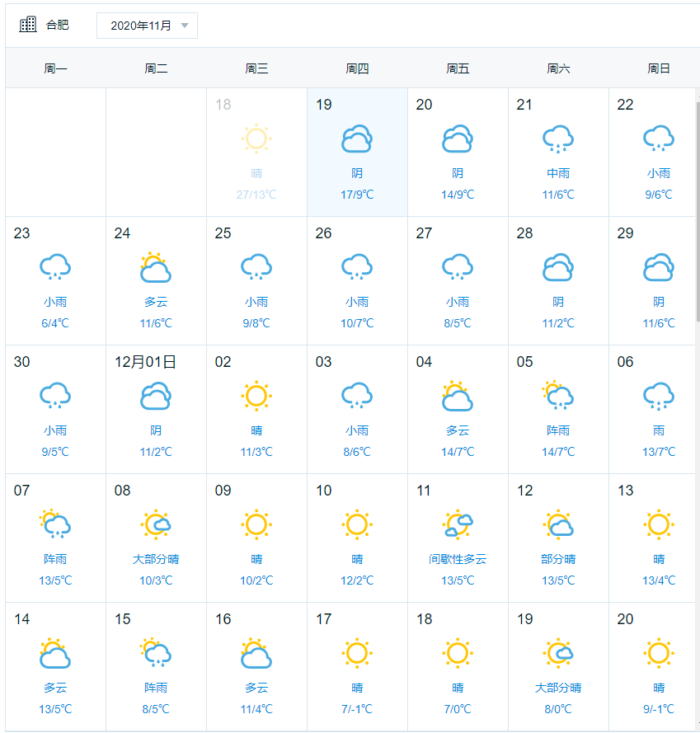Click the sunny icon on December 02
This screenshot has width=700, height=733.
[x=256, y=396]
